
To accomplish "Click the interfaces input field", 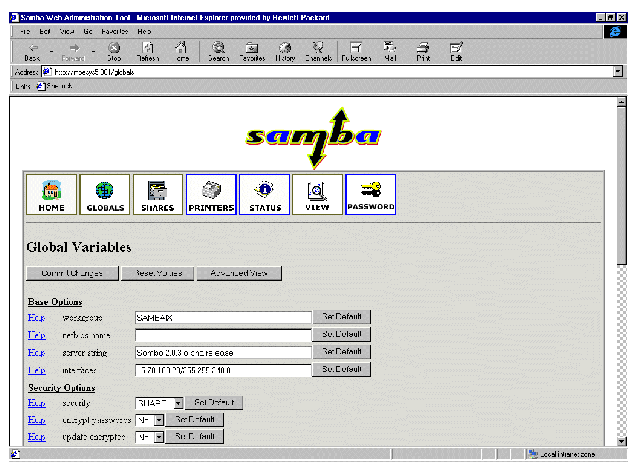I will tap(223, 370).
